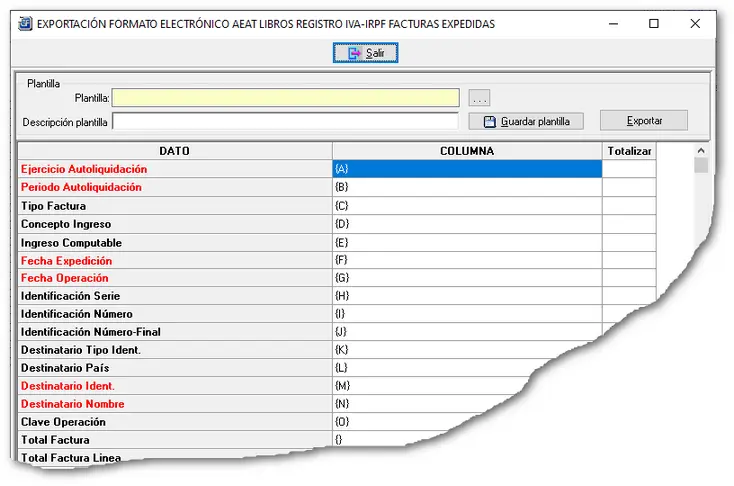
Task: Focus the yellow Plantilla input field
Action: coord(286,98)
